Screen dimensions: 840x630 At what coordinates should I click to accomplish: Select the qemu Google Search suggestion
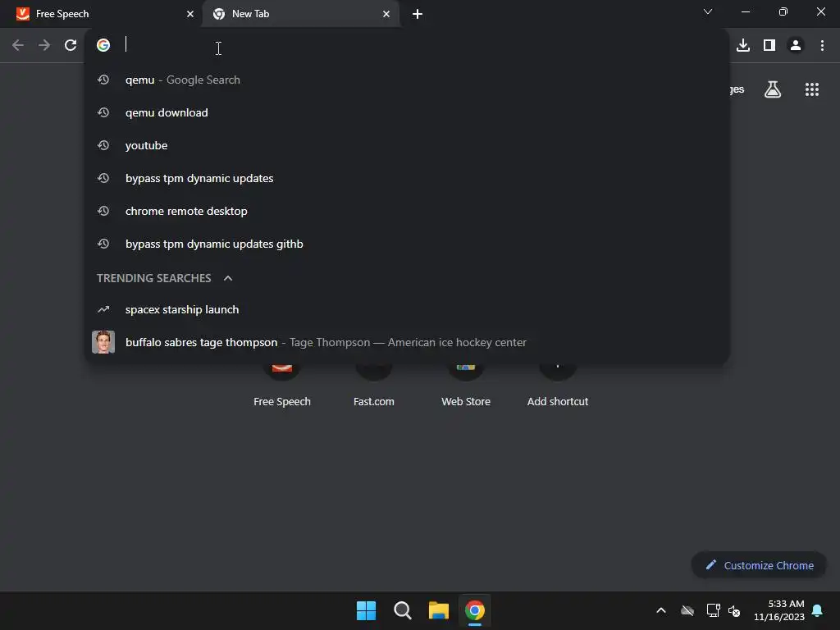pyautogui.click(x=407, y=80)
